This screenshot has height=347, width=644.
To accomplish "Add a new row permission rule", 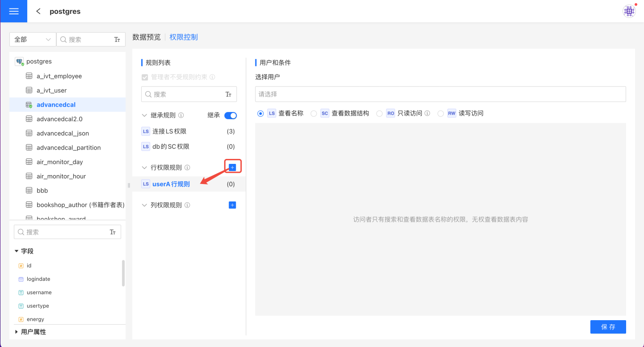I will click(x=232, y=167).
